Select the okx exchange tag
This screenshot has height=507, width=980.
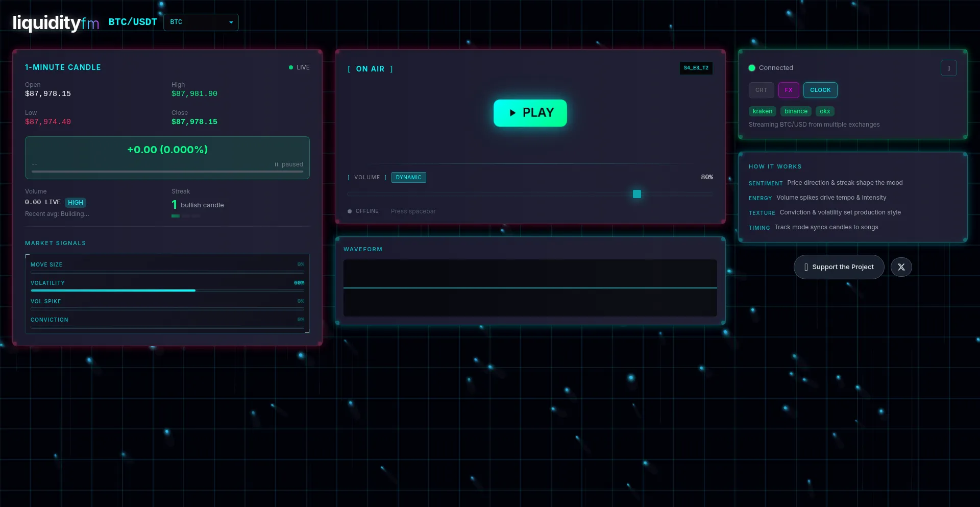pos(824,111)
